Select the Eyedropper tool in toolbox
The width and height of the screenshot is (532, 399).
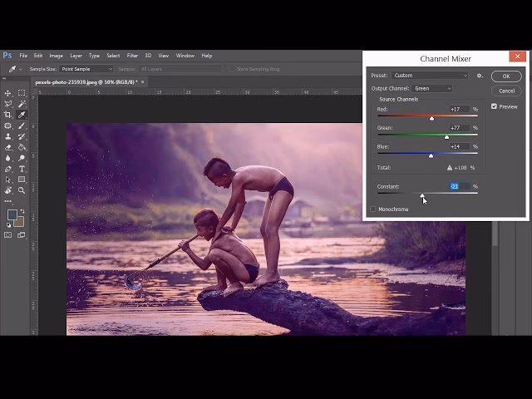[x=22, y=115]
